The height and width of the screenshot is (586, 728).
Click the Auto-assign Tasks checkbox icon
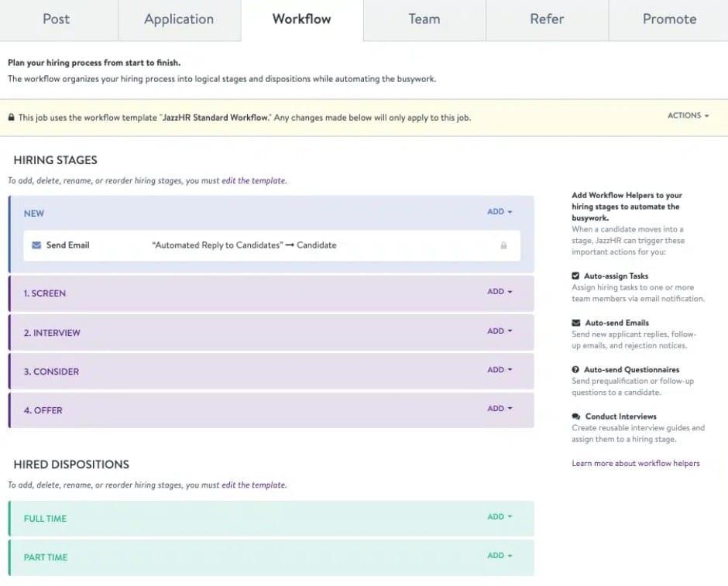[x=575, y=276]
